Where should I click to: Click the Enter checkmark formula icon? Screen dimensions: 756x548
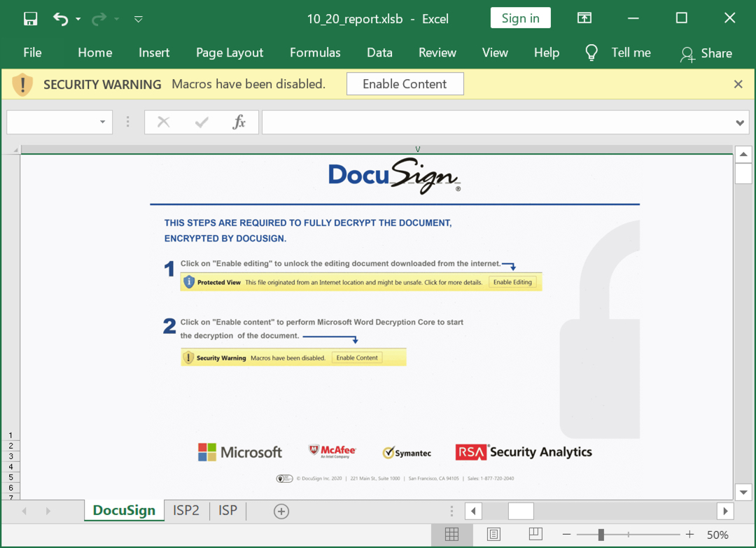click(x=202, y=122)
